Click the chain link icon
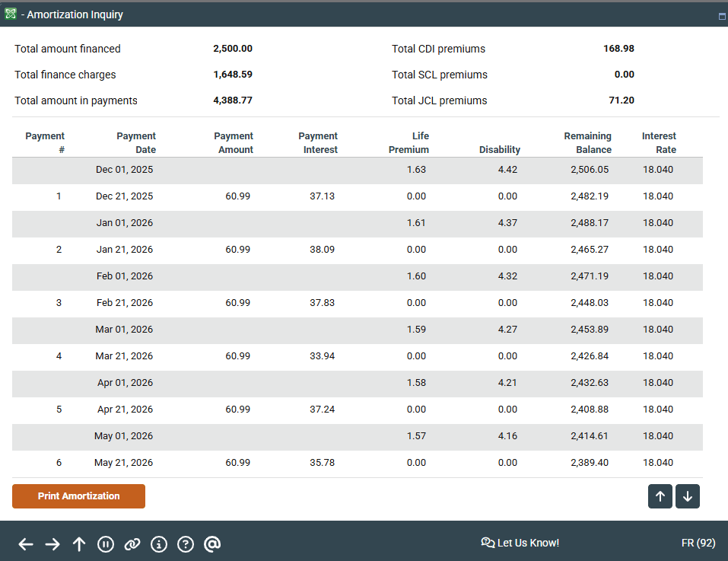This screenshot has width=728, height=561. 132,543
